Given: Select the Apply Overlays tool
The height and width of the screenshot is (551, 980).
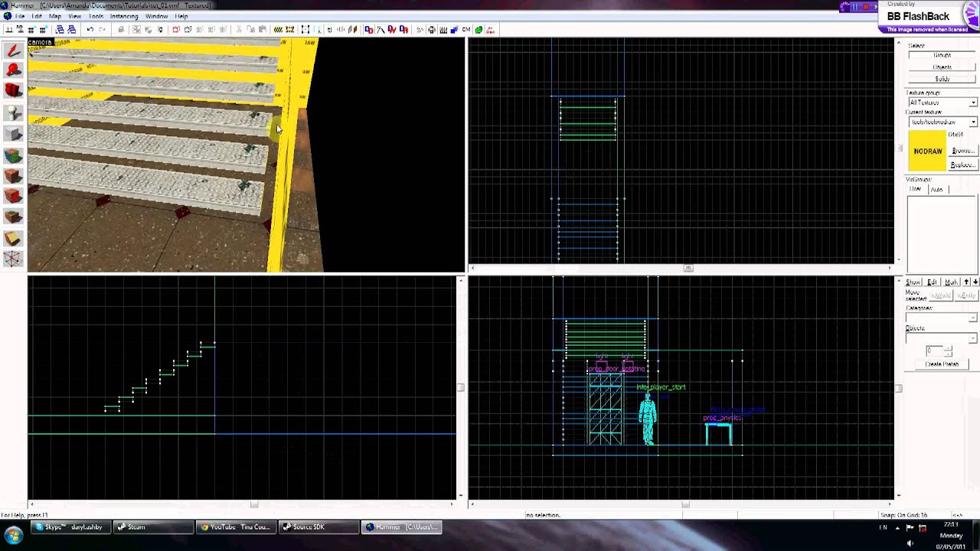Looking at the screenshot, I should coord(13,217).
